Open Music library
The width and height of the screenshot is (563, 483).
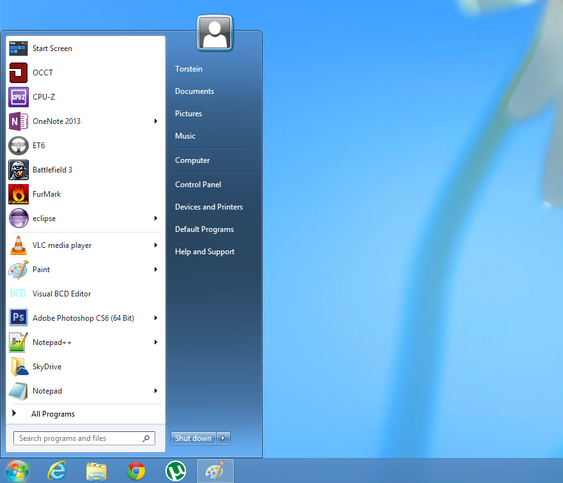pyautogui.click(x=185, y=136)
